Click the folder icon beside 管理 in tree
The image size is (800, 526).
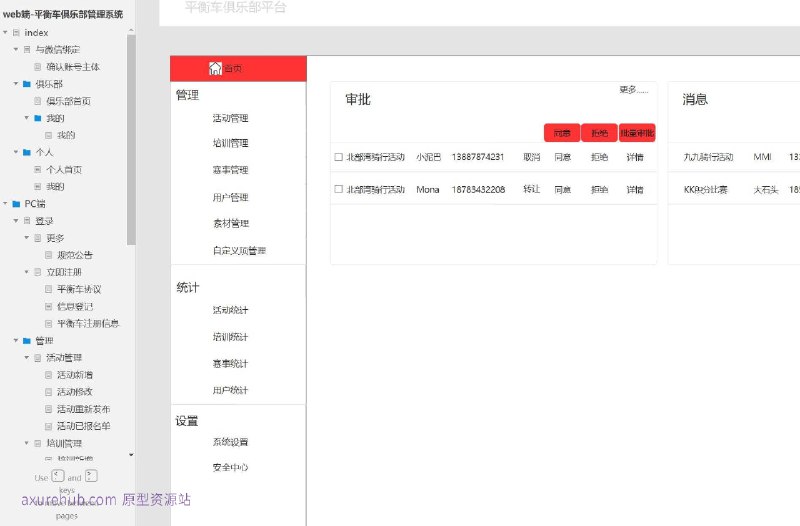[x=27, y=340]
